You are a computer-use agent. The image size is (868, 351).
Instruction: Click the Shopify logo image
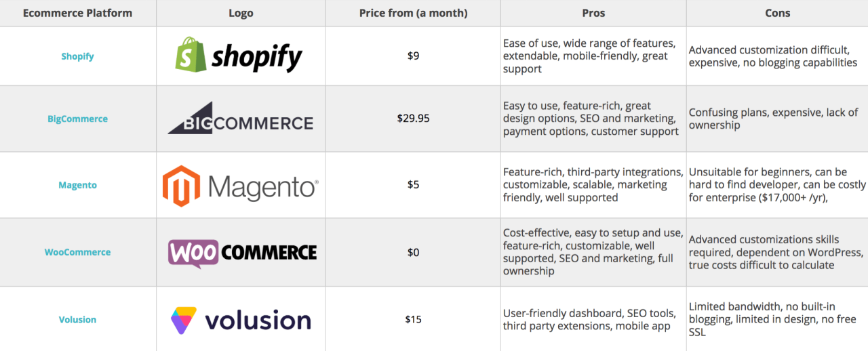point(240,56)
